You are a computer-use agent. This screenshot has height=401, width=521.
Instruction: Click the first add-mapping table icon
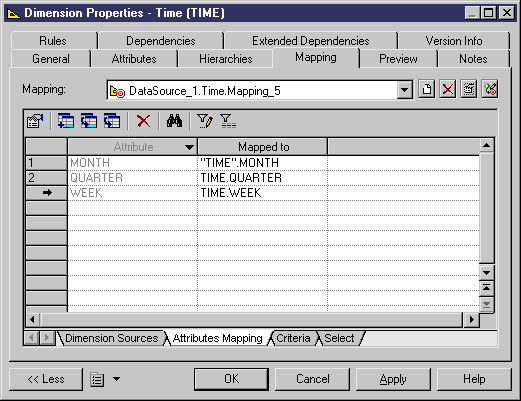point(66,121)
